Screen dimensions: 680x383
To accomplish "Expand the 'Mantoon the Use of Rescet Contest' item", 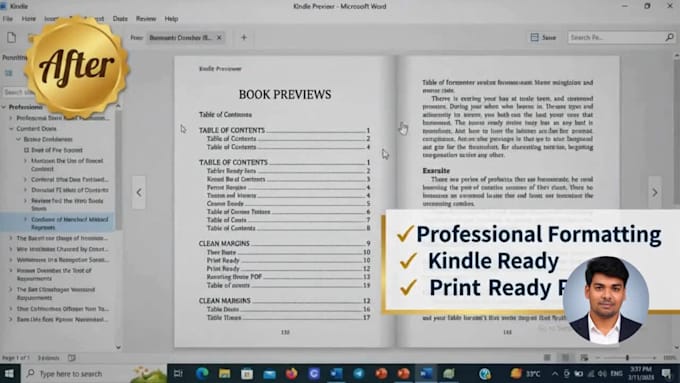I will coord(26,161).
